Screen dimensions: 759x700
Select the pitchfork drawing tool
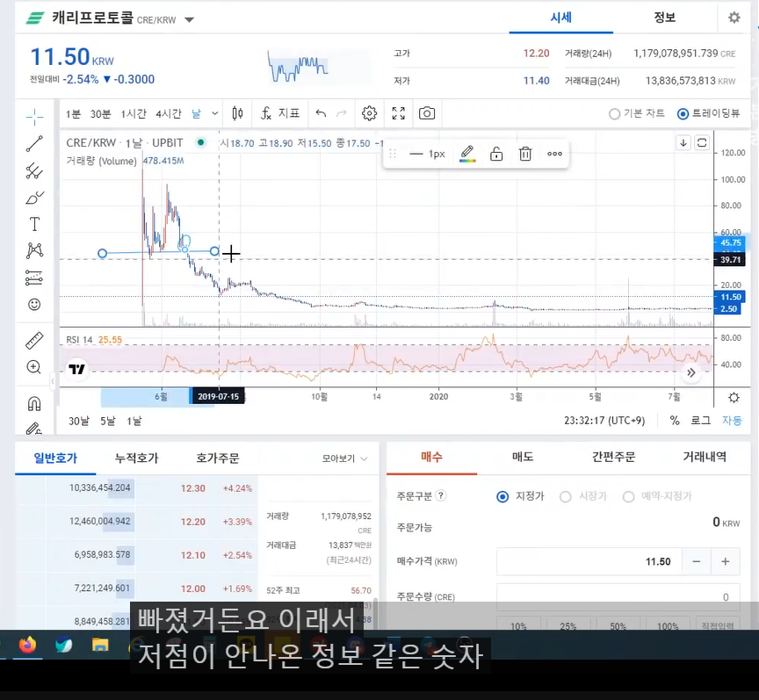[34, 171]
